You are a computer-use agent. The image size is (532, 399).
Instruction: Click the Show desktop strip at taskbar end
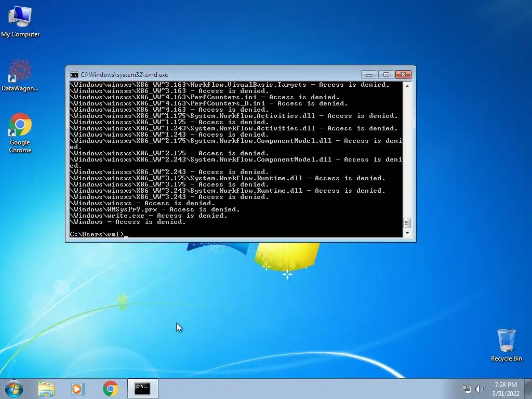528,389
